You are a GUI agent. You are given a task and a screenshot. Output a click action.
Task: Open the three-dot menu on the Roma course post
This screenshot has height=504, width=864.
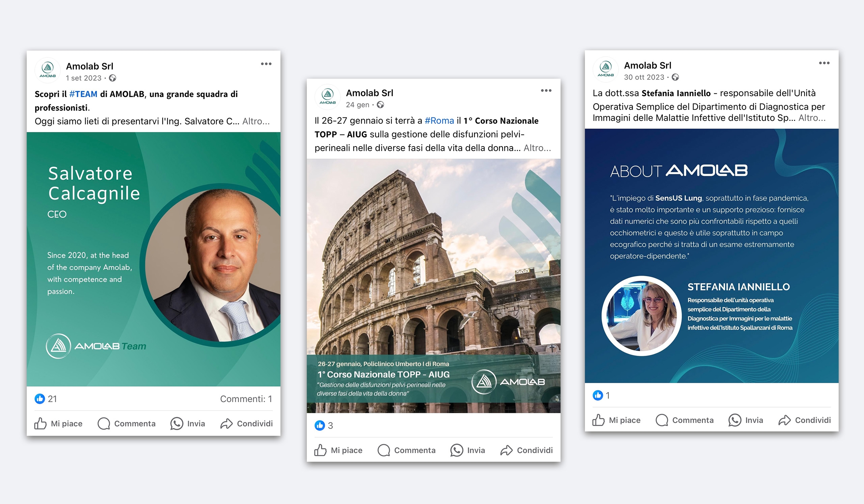(x=546, y=91)
